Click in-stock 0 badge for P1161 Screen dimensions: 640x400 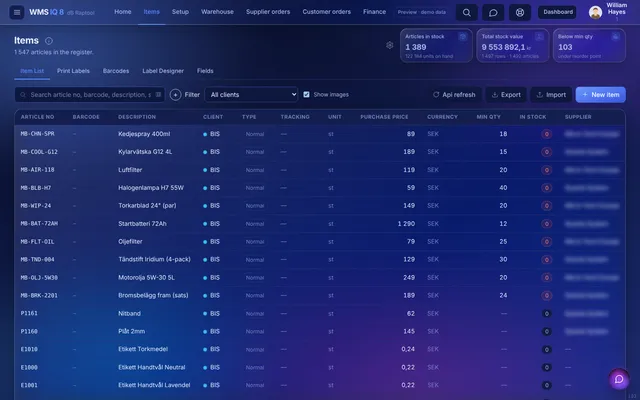pyautogui.click(x=547, y=313)
